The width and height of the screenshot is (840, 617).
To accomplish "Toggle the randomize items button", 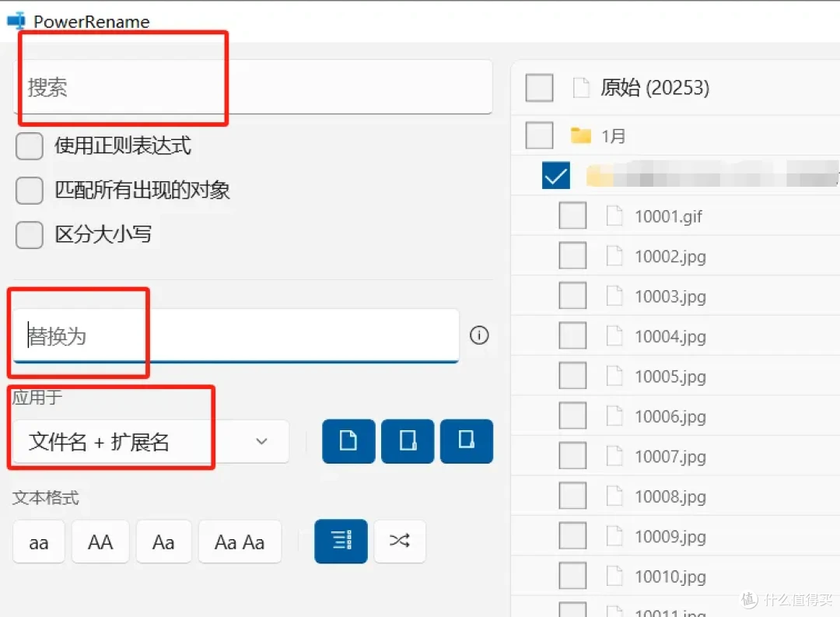I will (400, 541).
